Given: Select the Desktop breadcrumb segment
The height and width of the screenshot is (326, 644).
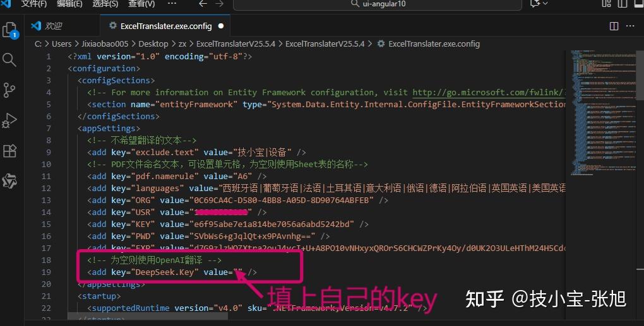Looking at the screenshot, I should click(153, 44).
